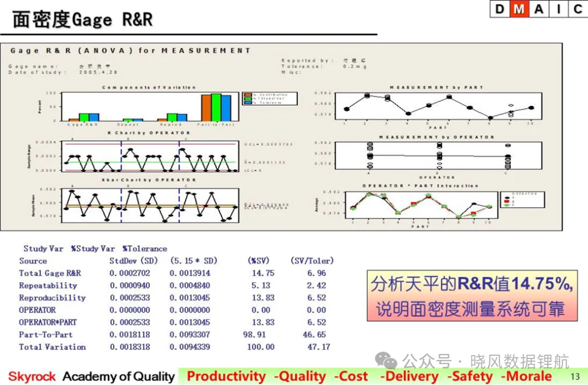Image resolution: width=588 pixels, height=385 pixels.
Task: Click the OPERATOR * PART Interaction plot
Action: click(421, 205)
